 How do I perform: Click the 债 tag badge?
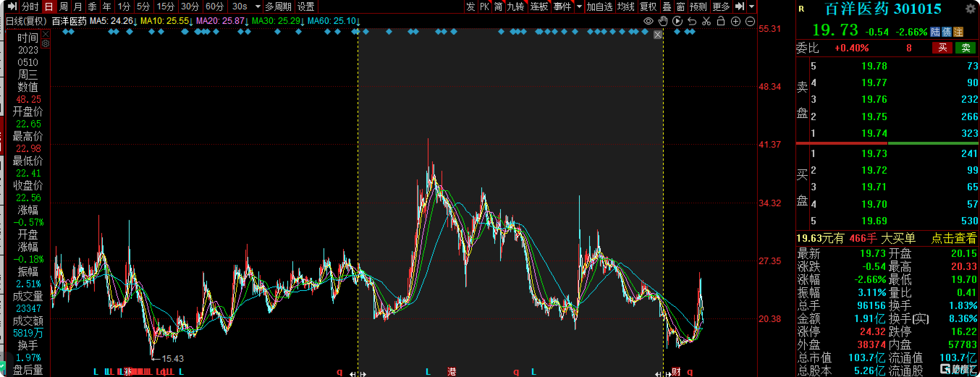point(946,32)
